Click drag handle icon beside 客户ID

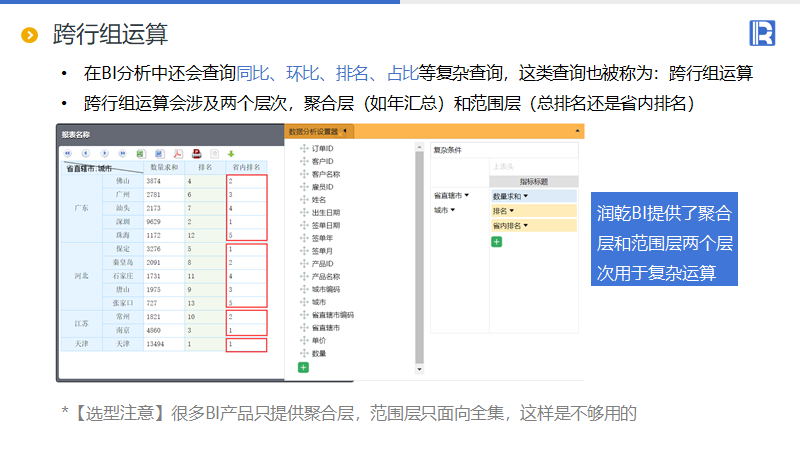tap(304, 161)
